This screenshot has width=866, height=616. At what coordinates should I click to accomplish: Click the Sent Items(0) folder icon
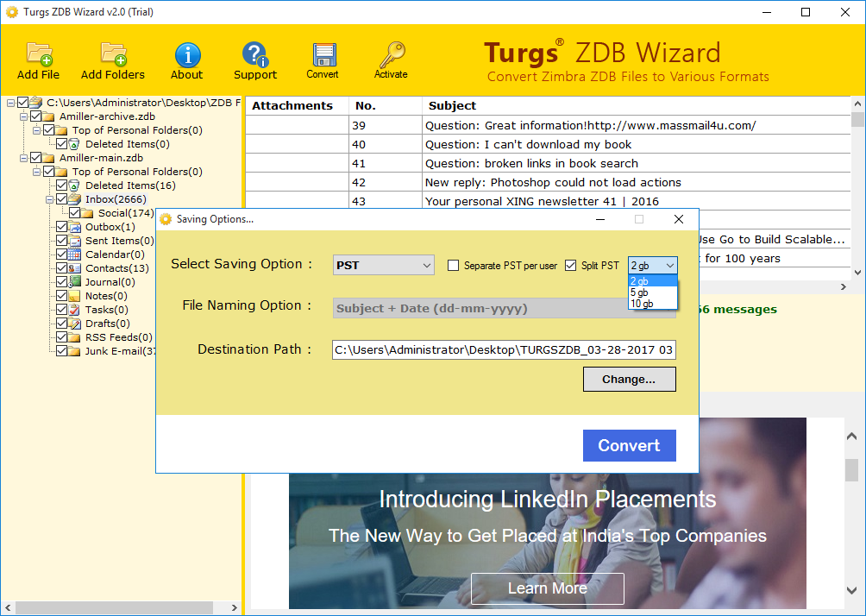74,241
